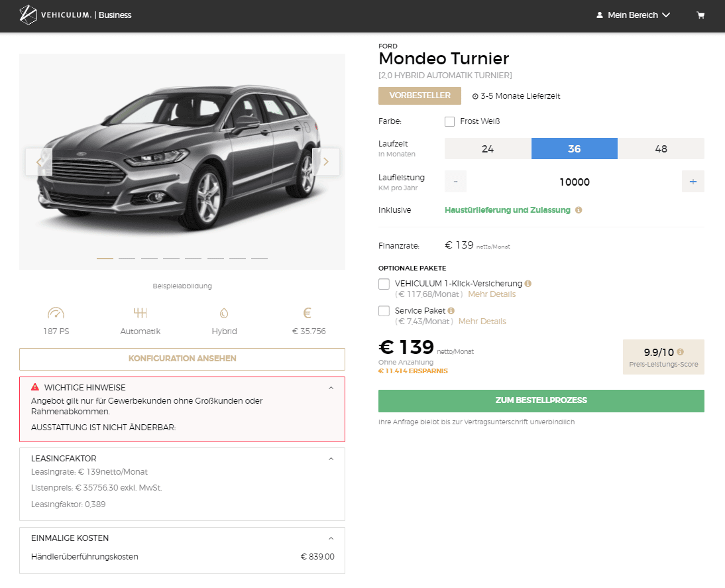The width and height of the screenshot is (725, 588).
Task: Click the 'Leasingfaktor: 0,389' line
Action: coord(68,504)
